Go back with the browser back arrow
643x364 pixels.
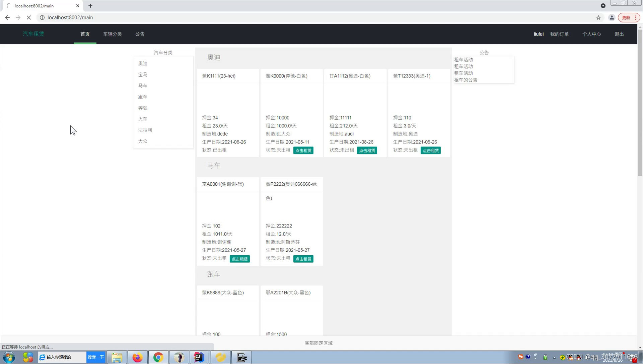[x=7, y=17]
